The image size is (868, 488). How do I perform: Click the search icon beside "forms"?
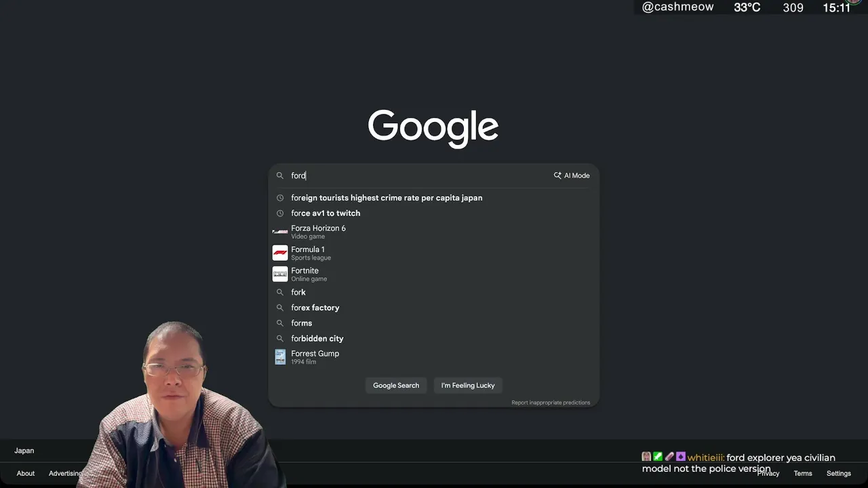(x=279, y=323)
